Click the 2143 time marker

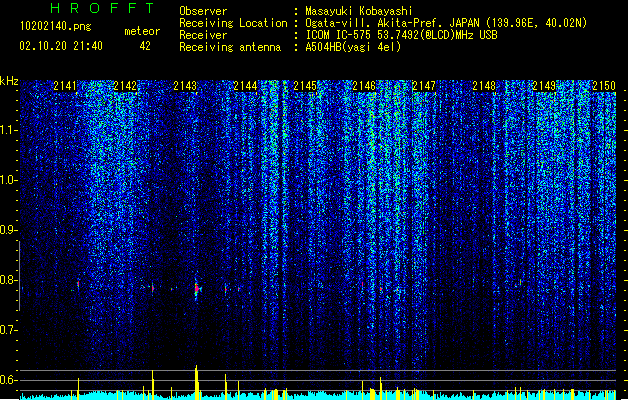(x=185, y=86)
